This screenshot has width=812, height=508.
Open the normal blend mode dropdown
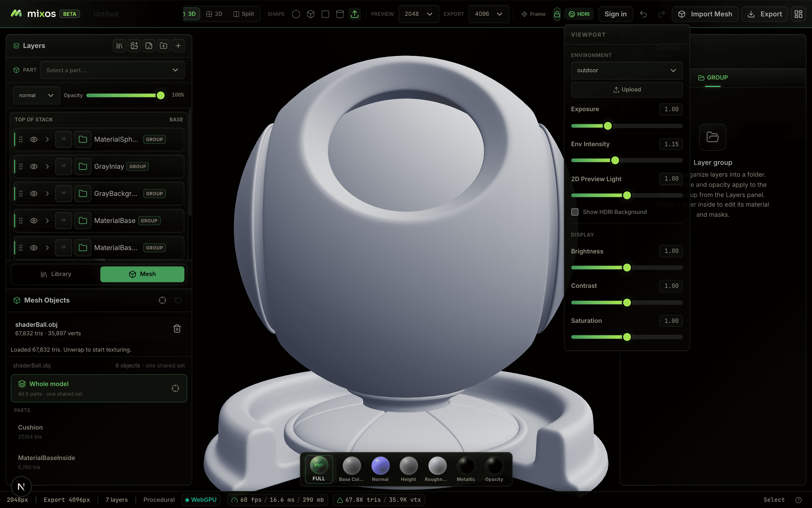[x=36, y=95]
